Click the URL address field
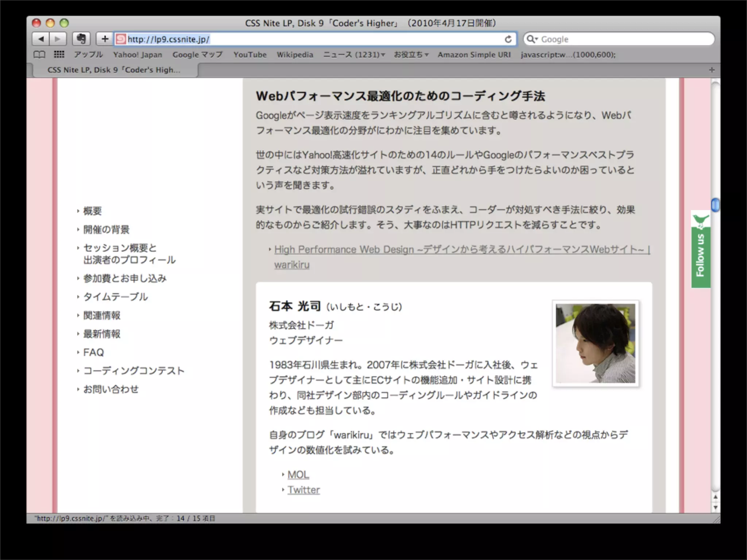Screen dimensions: 747x560 314,39
